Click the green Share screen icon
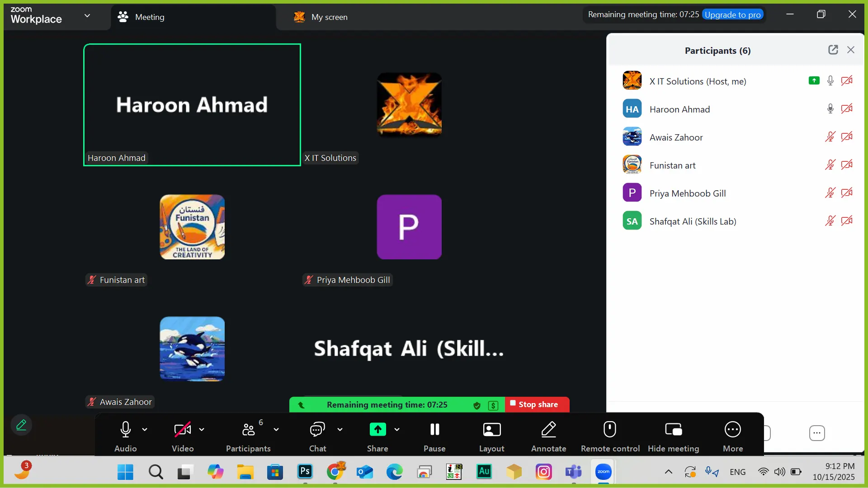Viewport: 868px width, 488px height. pyautogui.click(x=377, y=430)
